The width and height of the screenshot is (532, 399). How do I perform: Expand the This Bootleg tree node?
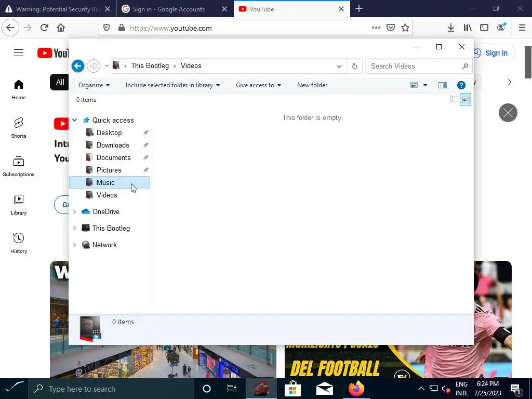75,228
